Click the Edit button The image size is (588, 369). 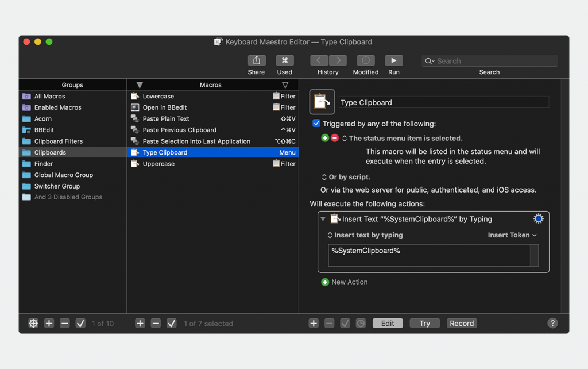[x=388, y=323]
